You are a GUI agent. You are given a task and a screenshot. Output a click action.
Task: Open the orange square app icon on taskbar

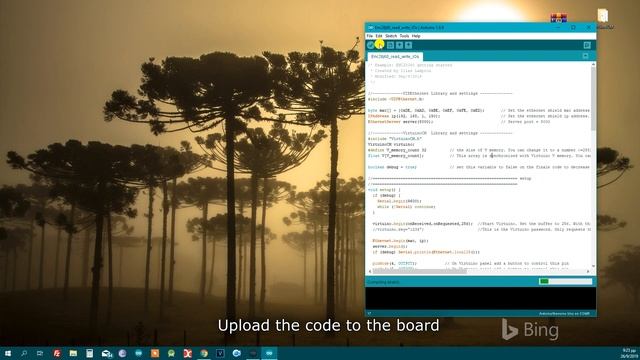[155, 353]
